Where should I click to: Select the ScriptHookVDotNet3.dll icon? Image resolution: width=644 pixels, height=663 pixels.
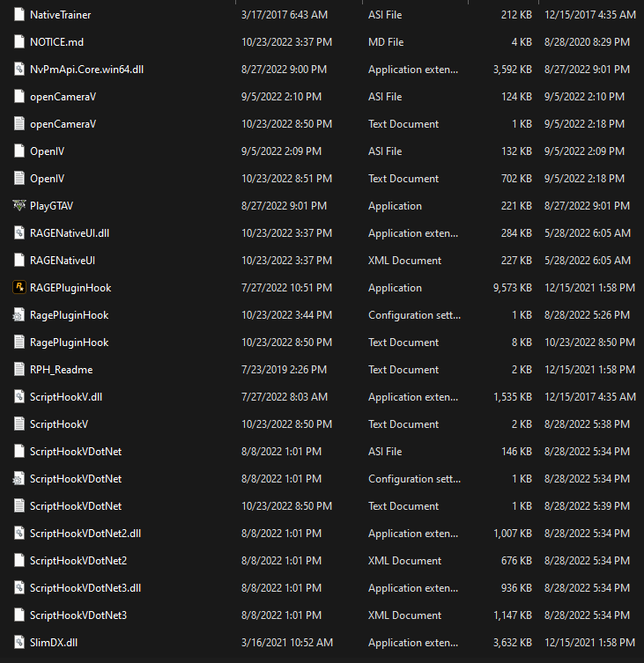(19, 587)
